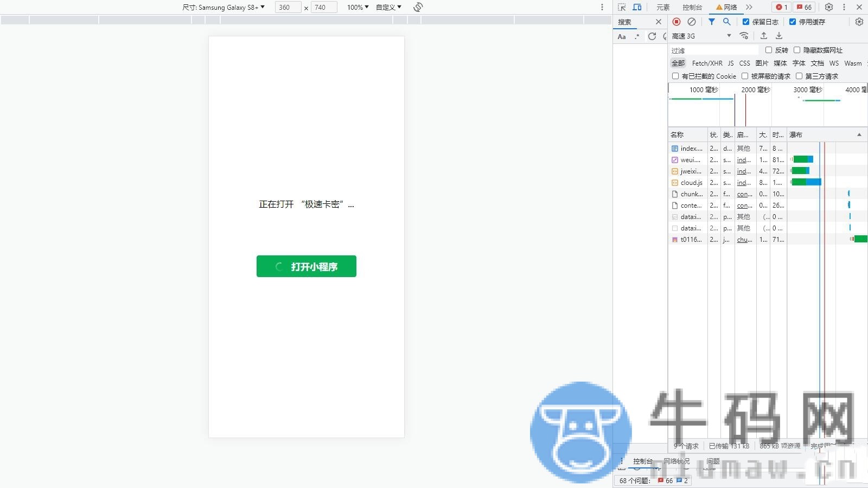Check 有已拦截的 Cookie checkbox
This screenshot has width=868, height=488.
[675, 76]
